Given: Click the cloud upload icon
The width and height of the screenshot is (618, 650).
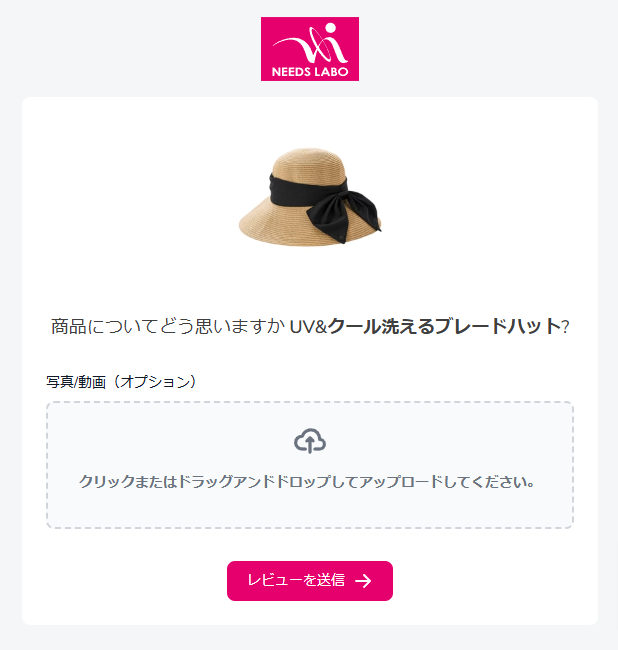Looking at the screenshot, I should pyautogui.click(x=310, y=441).
